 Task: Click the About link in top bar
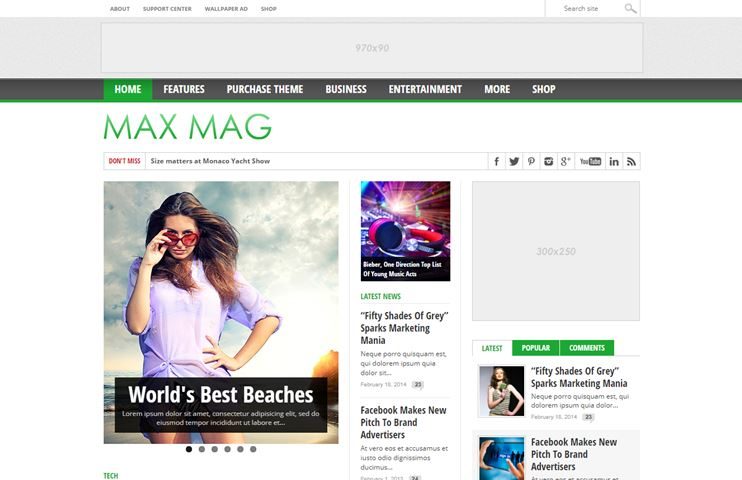click(x=120, y=9)
